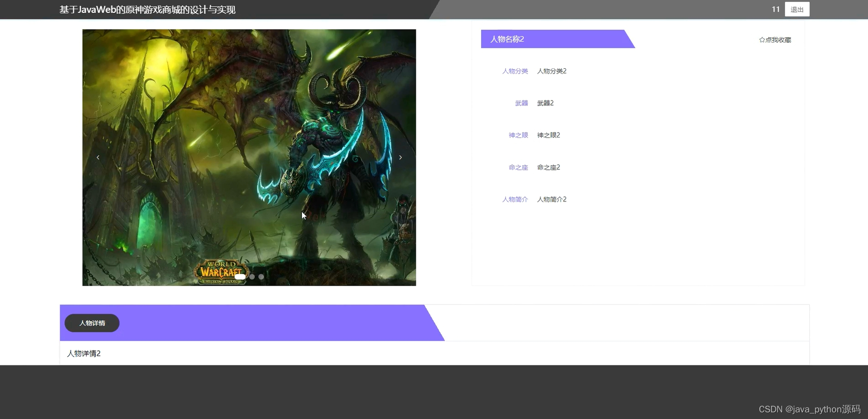The width and height of the screenshot is (868, 419).
Task: Click the 武器2 value text
Action: pos(545,103)
